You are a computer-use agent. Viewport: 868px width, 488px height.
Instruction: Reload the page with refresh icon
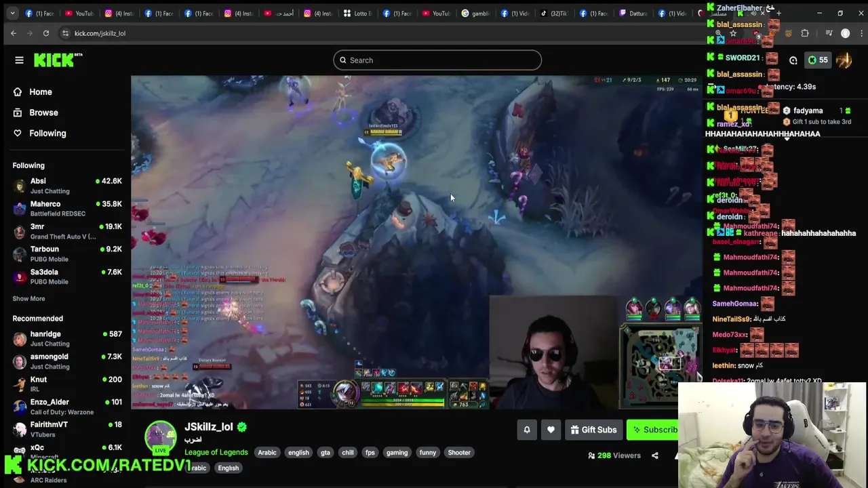coord(46,33)
